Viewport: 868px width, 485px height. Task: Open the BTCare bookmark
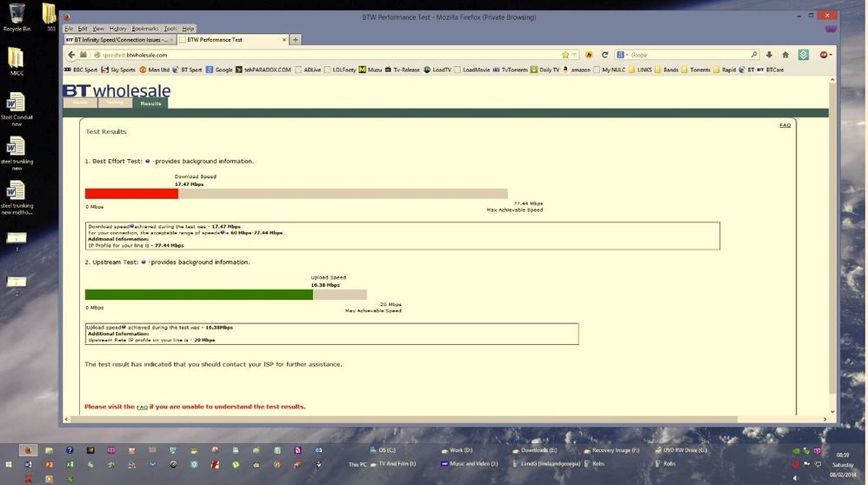(x=771, y=70)
